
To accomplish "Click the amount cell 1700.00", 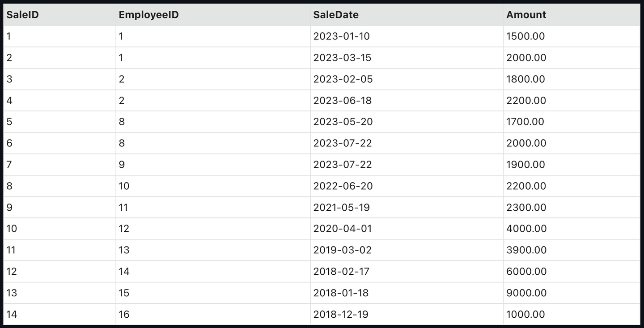I will pos(525,122).
